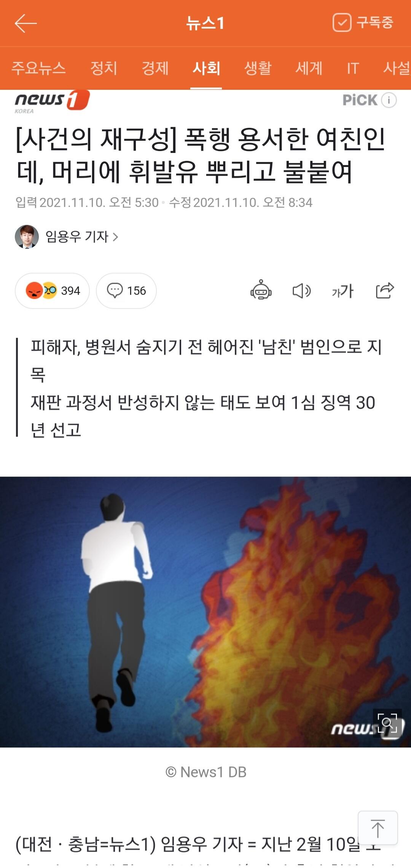
Task: Tap the image zoom magnifier icon
Action: pos(387,723)
